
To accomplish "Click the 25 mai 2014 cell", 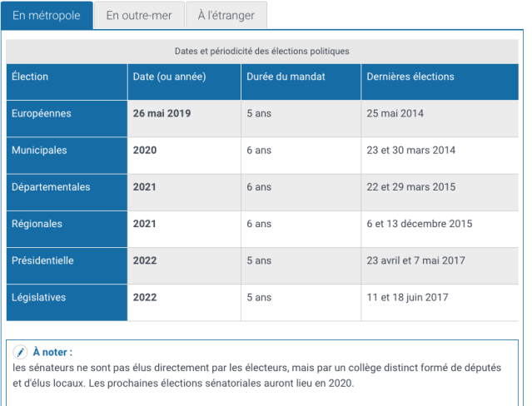I will point(395,113).
